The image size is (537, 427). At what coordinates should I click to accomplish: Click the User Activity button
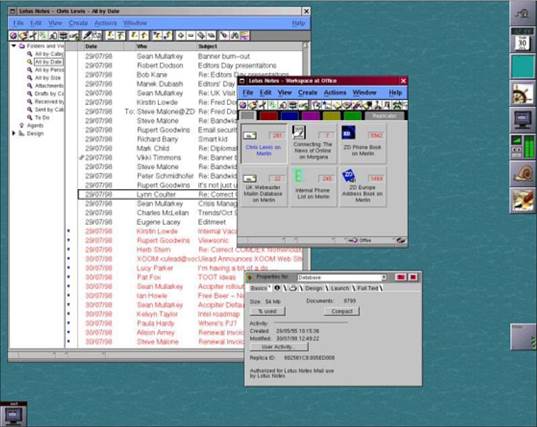(279, 347)
